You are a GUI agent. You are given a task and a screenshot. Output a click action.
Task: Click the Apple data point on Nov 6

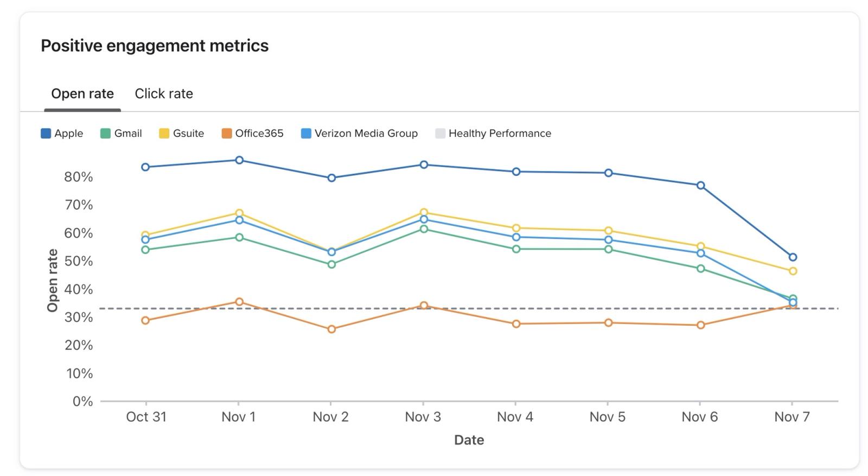[700, 186]
